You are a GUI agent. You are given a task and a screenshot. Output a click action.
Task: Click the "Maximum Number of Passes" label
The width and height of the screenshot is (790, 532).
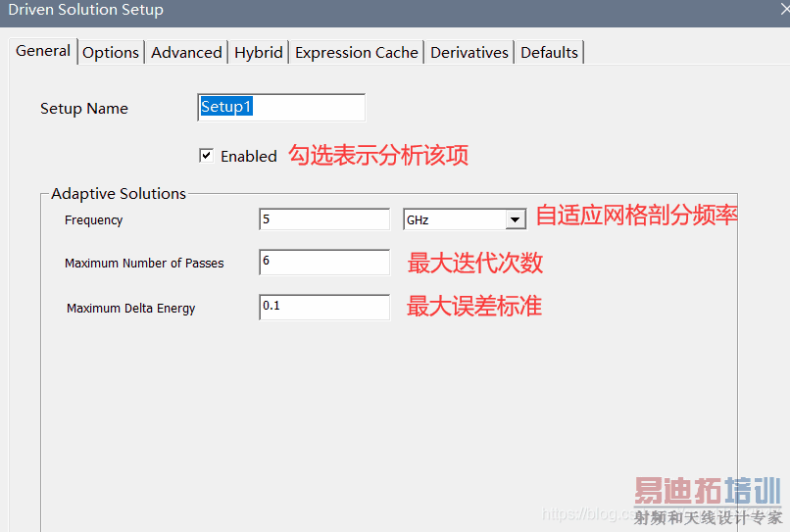(x=144, y=263)
